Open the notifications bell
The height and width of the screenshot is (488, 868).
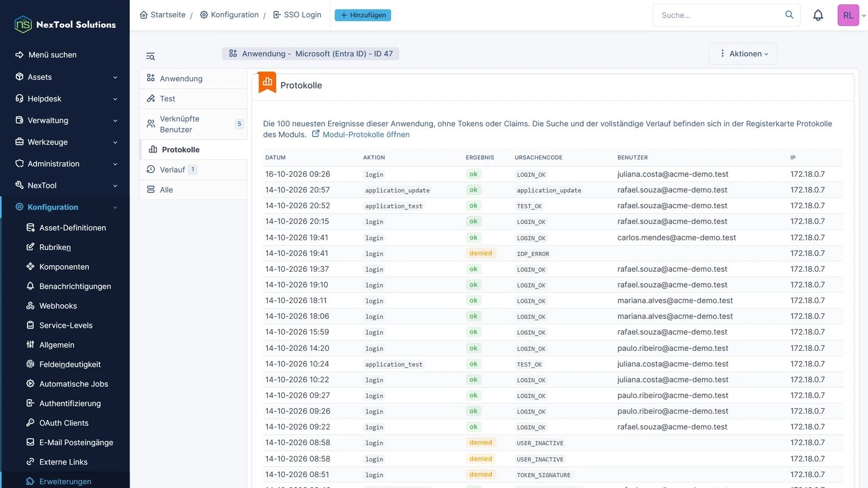[818, 15]
